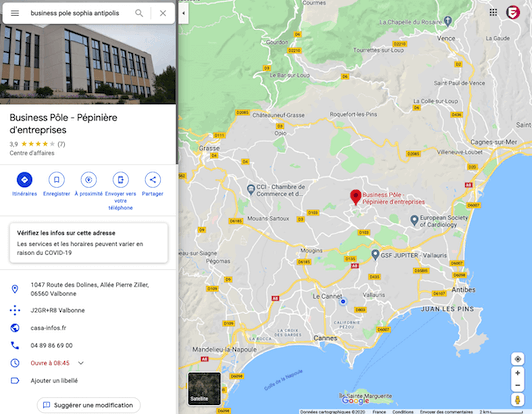Zoom in with the plus button
The height and width of the screenshot is (414, 532).
coord(518,373)
